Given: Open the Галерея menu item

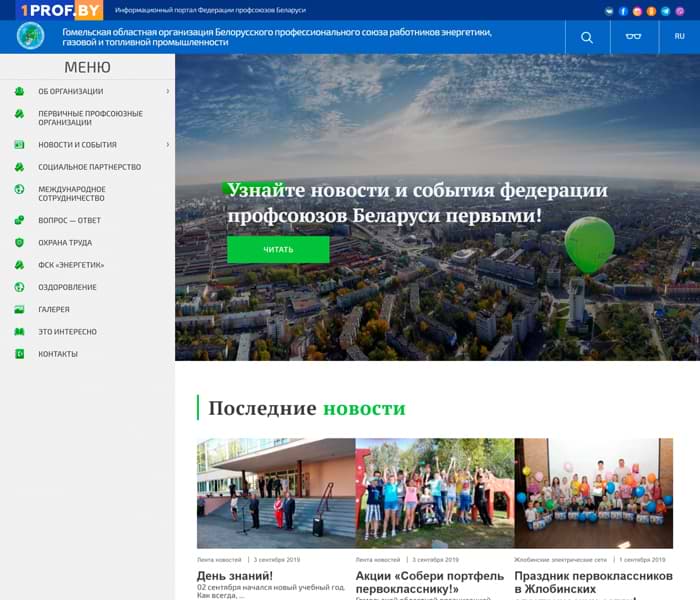Looking at the screenshot, I should [54, 309].
